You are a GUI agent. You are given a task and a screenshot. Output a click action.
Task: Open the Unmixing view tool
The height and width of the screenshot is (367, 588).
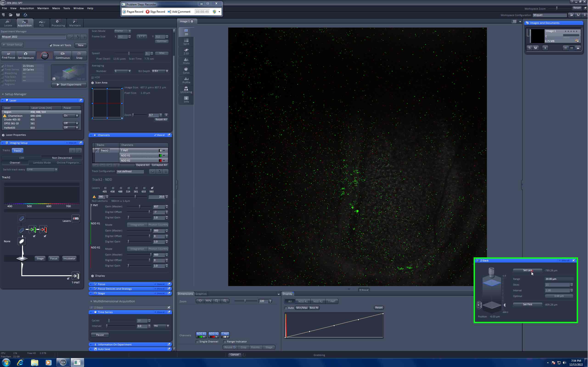(186, 90)
